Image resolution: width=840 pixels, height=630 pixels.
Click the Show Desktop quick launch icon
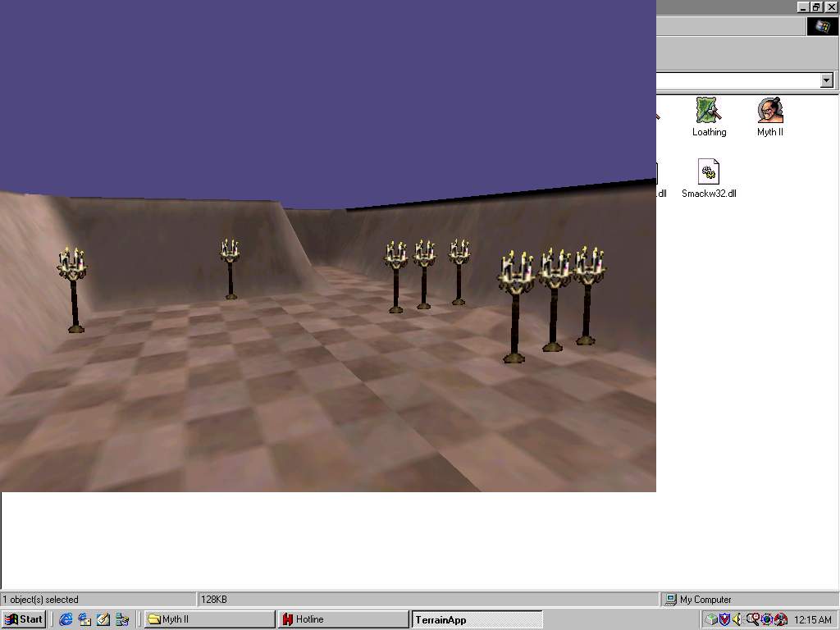tap(103, 619)
